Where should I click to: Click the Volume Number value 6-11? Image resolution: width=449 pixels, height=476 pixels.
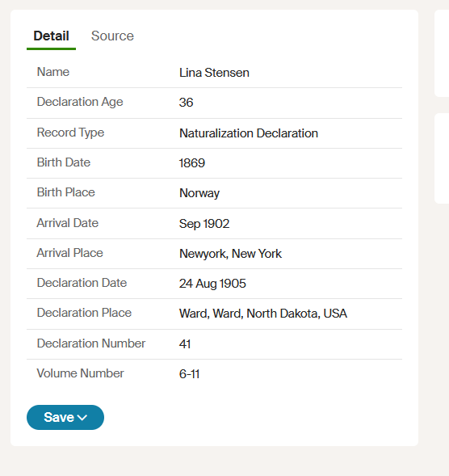(x=189, y=374)
